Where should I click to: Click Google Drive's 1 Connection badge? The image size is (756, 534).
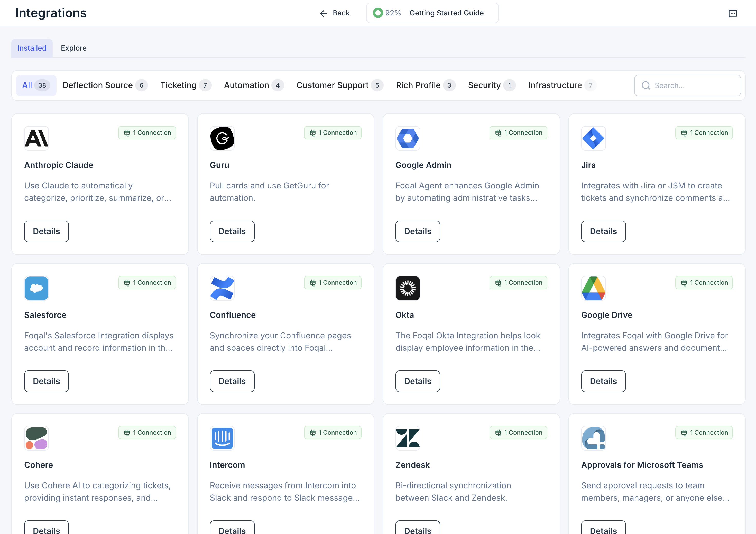point(704,283)
